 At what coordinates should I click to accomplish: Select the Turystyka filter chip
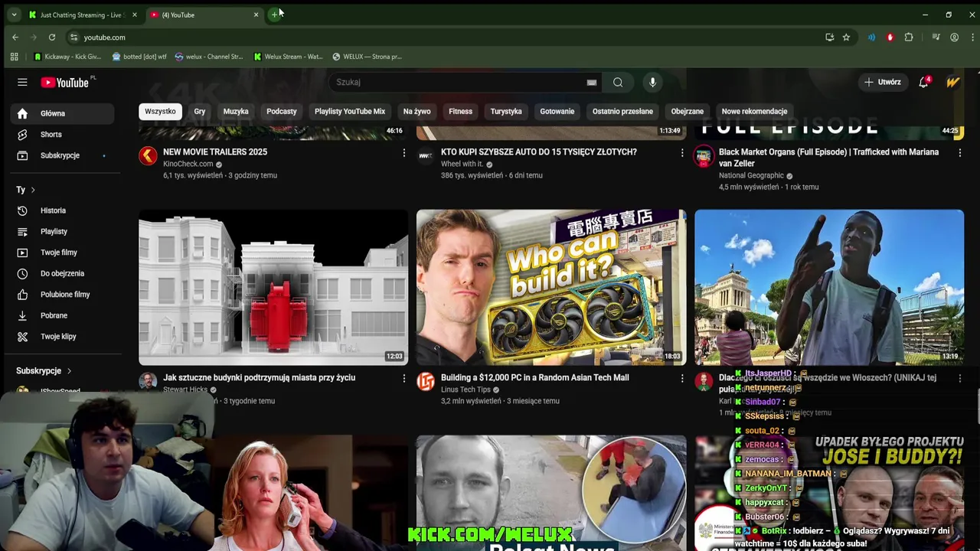coord(506,112)
